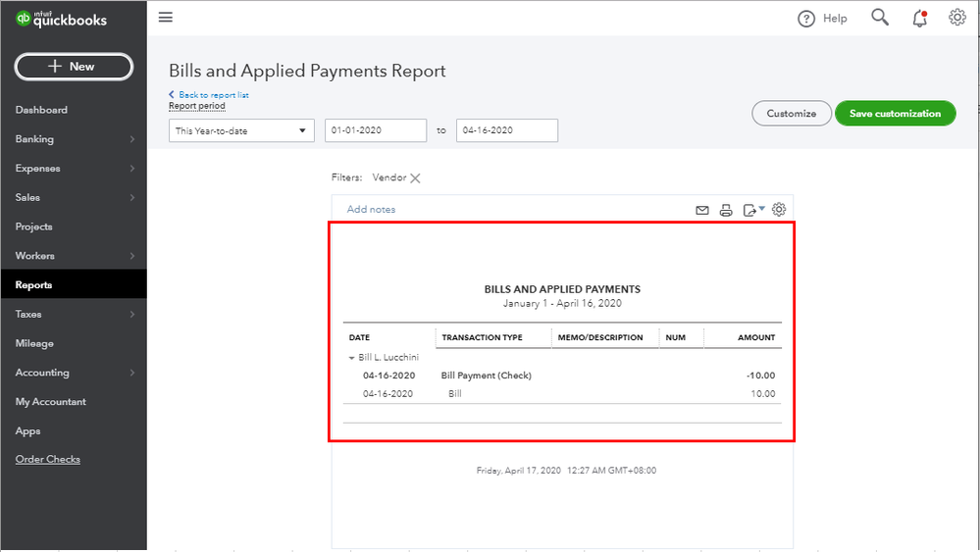This screenshot has height=552, width=980.
Task: Click the QuickBooks logo
Action: point(61,19)
